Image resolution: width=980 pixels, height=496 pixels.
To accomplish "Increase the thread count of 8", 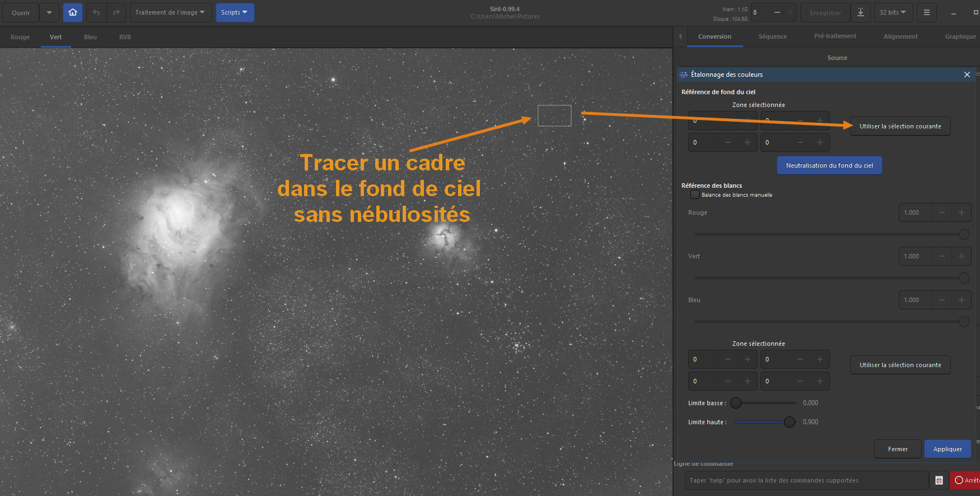I will (x=790, y=12).
